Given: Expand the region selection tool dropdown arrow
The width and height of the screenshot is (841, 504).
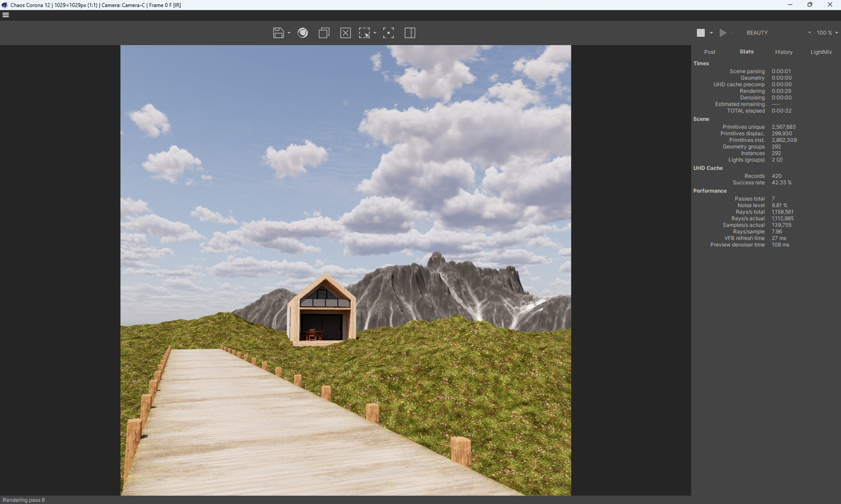Looking at the screenshot, I should tap(375, 33).
